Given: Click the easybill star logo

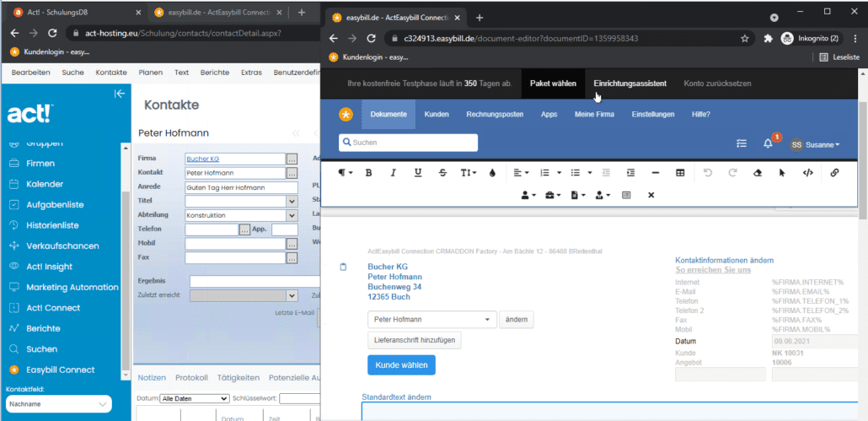Looking at the screenshot, I should (x=346, y=115).
